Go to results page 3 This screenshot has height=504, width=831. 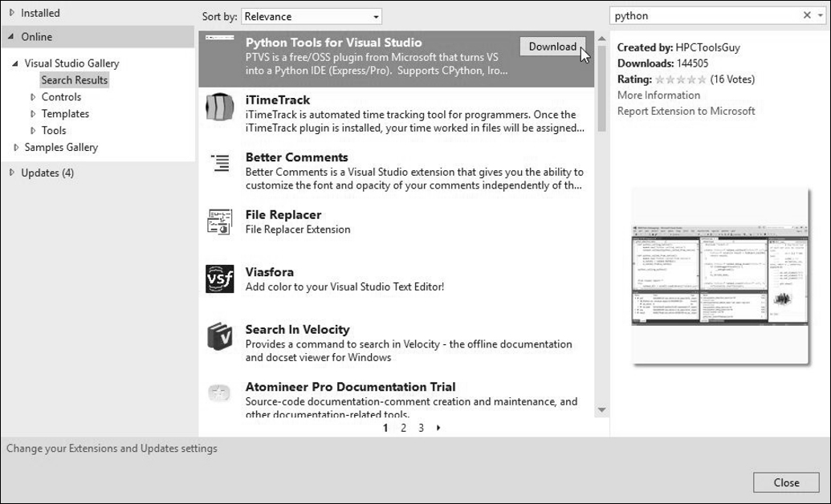tap(421, 428)
